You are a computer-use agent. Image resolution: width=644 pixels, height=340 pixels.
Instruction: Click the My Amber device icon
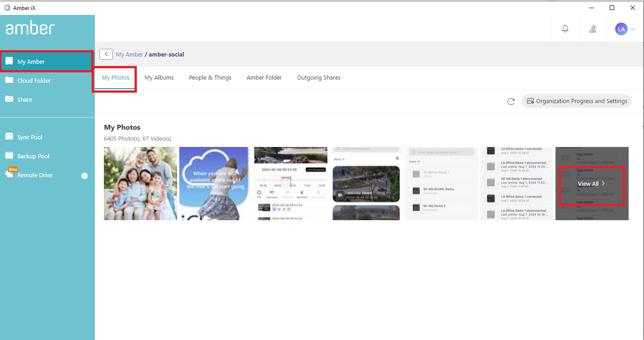9,61
